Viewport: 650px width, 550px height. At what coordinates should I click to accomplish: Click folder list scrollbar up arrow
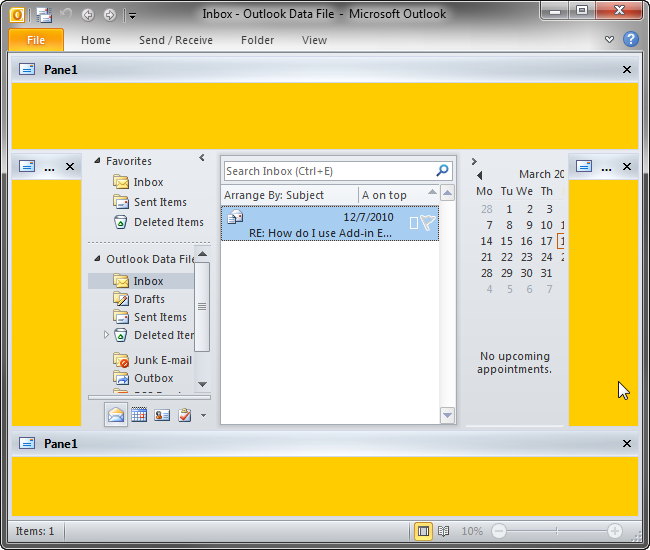click(202, 254)
